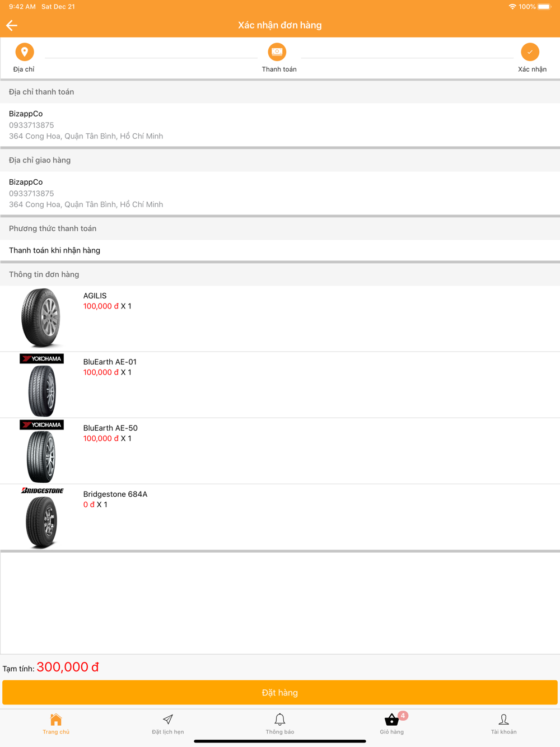
Task: Select the AGILIS tire thumbnail
Action: click(41, 318)
